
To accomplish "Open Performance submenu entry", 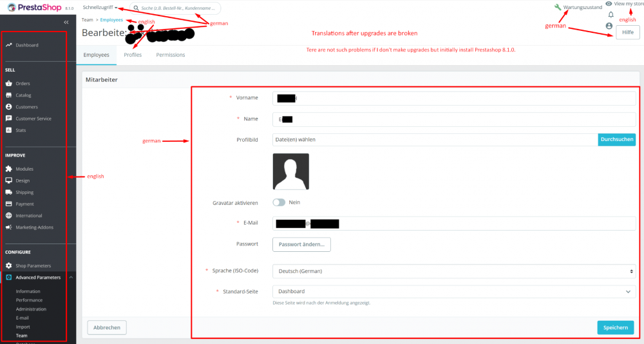I will [29, 300].
